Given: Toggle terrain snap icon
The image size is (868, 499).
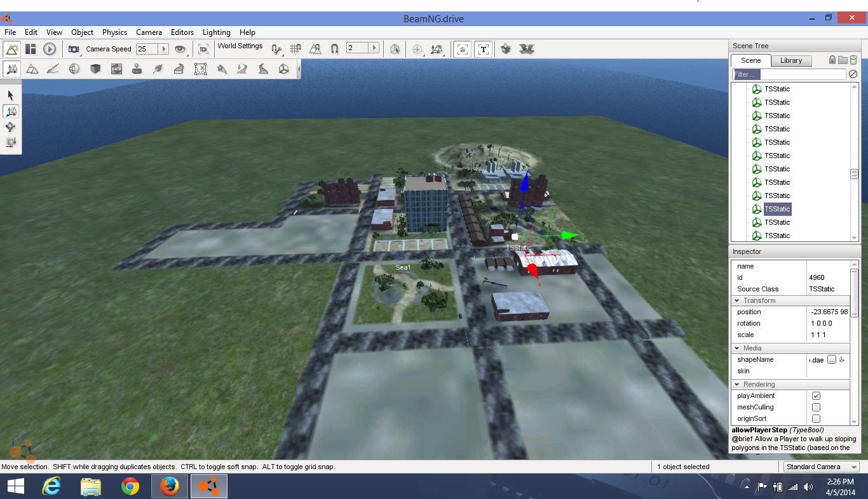Looking at the screenshot, I should click(x=315, y=49).
